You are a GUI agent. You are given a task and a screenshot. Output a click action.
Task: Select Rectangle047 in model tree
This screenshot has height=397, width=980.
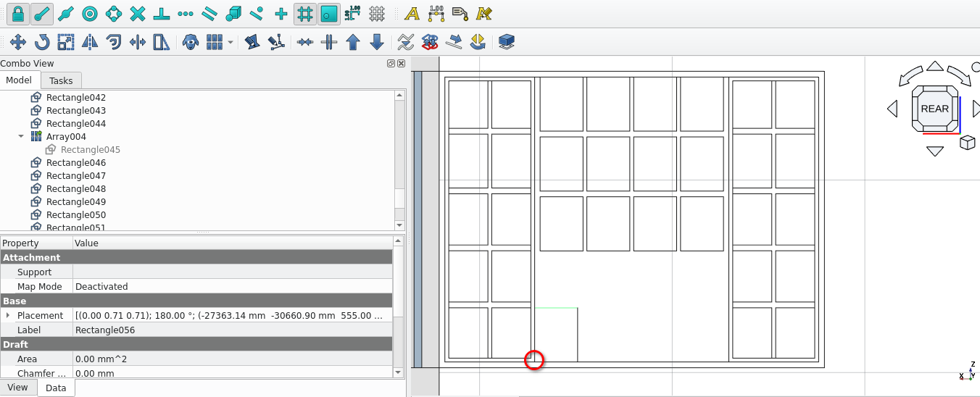(75, 175)
